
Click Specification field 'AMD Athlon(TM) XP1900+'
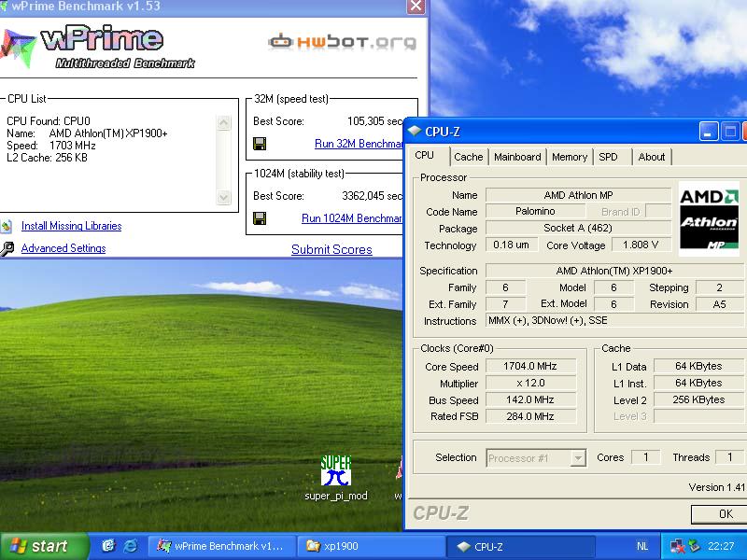point(614,271)
